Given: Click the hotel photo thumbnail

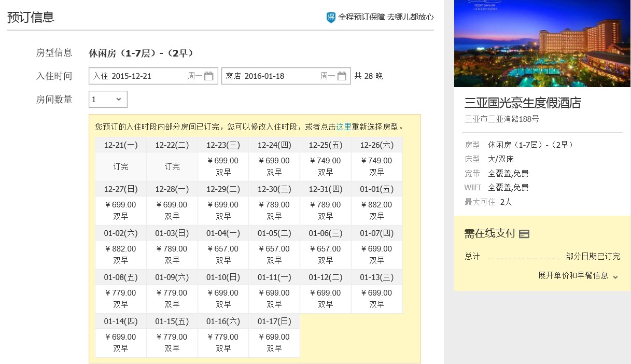Looking at the screenshot, I should click(542, 44).
